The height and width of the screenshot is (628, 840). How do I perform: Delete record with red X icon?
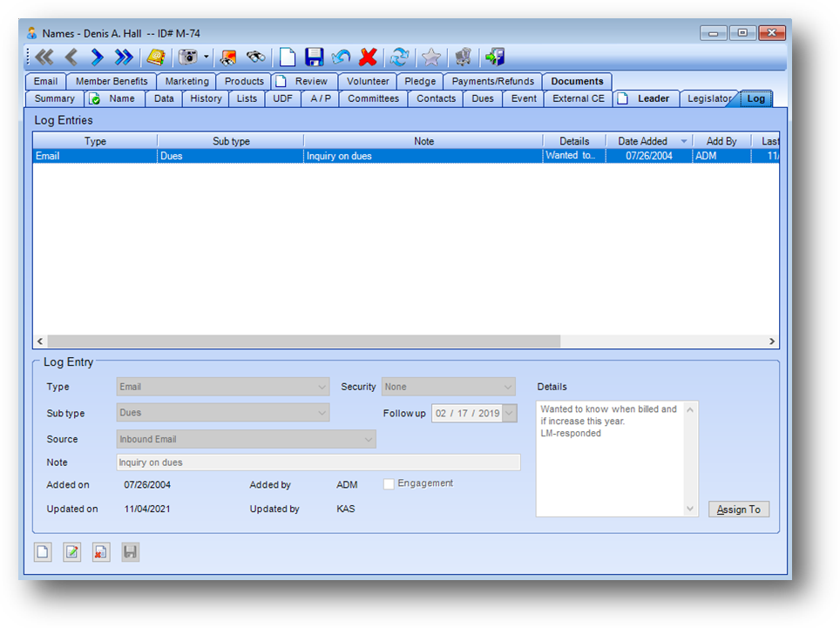[368, 57]
